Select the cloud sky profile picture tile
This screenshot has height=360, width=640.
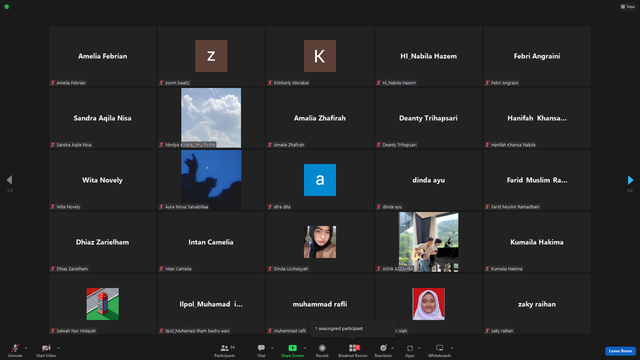211,118
